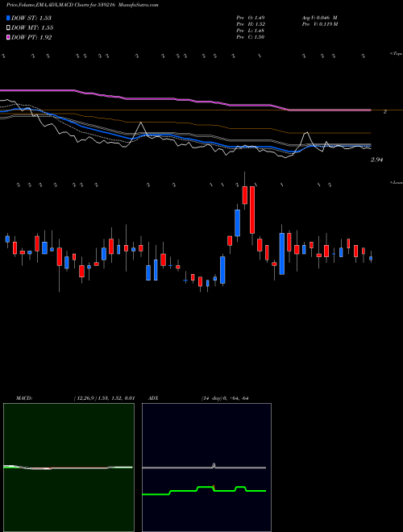
Task: Select the 'DOW MT: 1.53' legend text
Action: [x=32, y=28]
